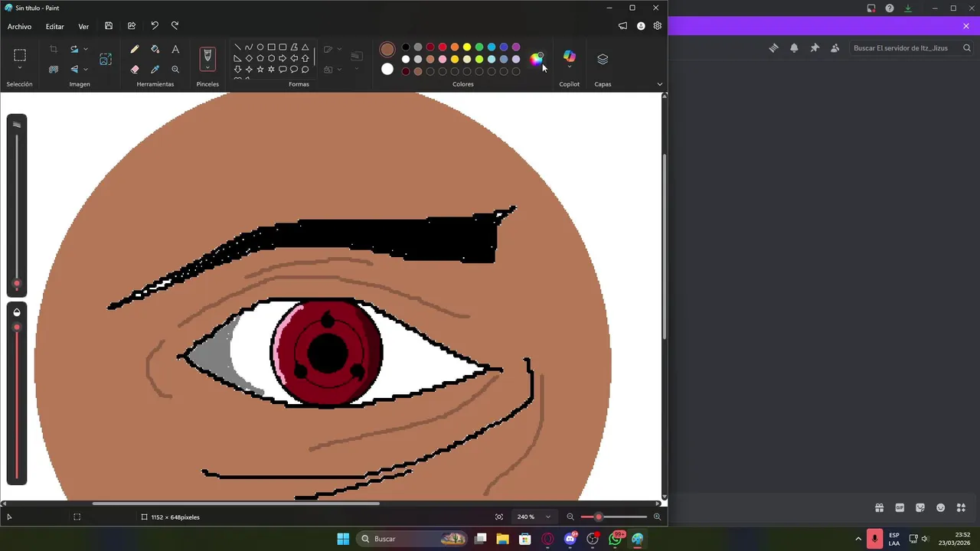Open the Windows Start menu
980x551 pixels.
[x=343, y=539]
